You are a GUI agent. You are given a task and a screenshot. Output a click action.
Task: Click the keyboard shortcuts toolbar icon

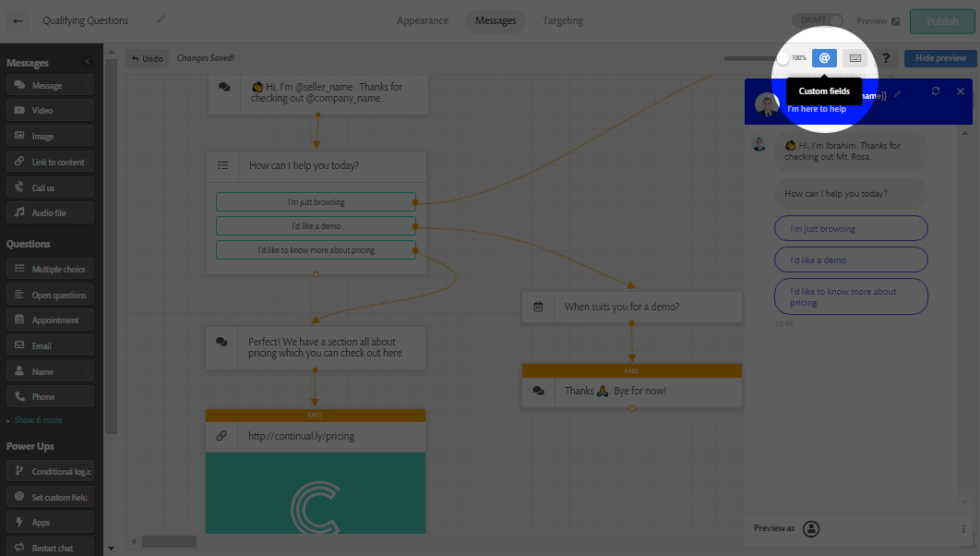tap(855, 57)
